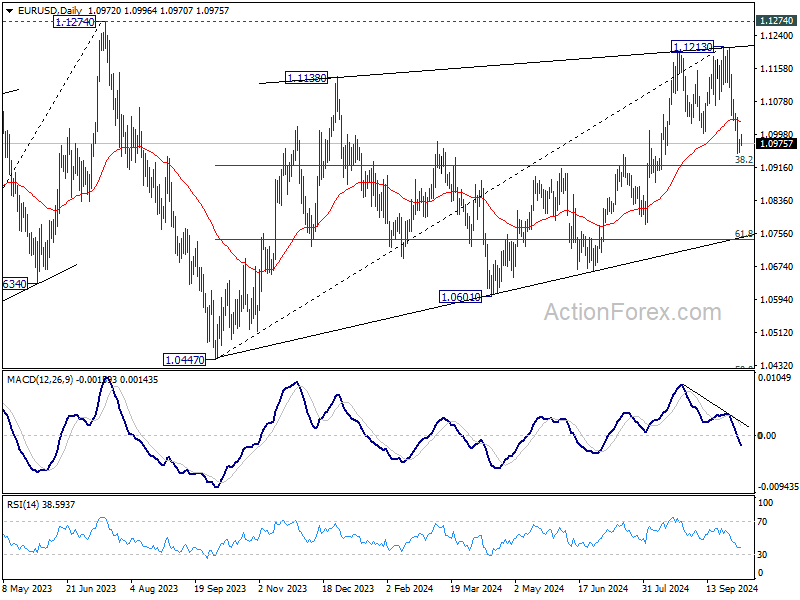Select the 1.12740 price label on chart

(x=74, y=22)
